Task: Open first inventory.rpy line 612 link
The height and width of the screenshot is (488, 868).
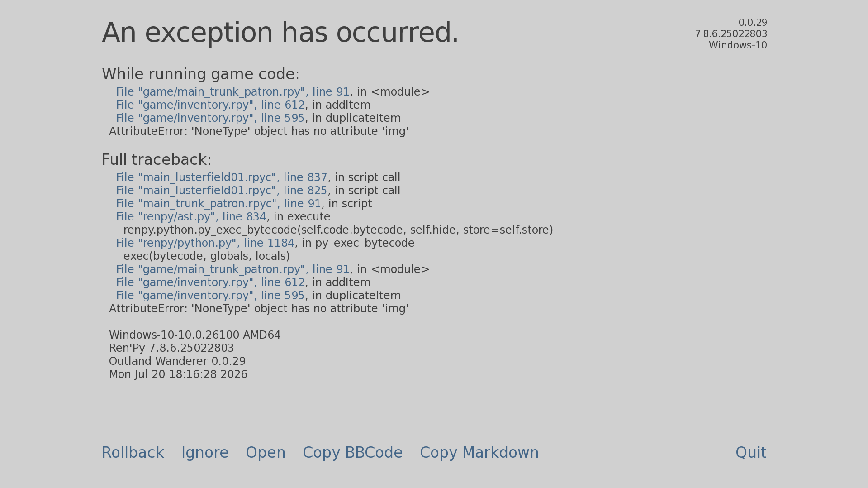Action: point(210,105)
